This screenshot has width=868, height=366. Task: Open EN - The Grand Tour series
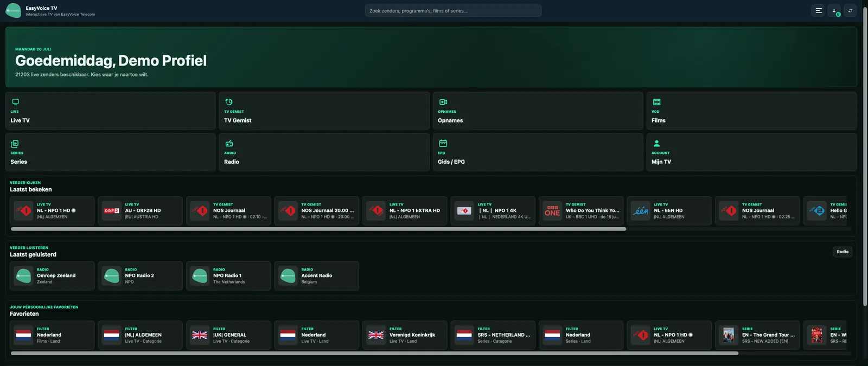[x=757, y=335]
